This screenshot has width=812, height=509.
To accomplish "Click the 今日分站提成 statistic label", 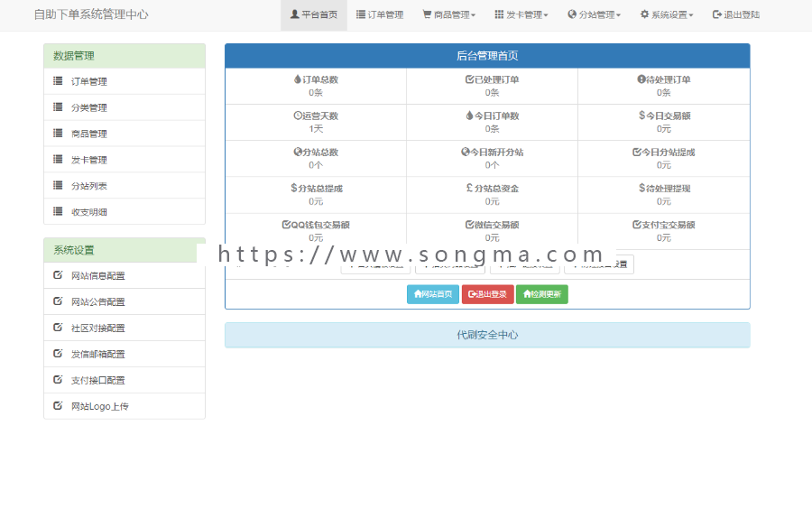I will click(669, 153).
